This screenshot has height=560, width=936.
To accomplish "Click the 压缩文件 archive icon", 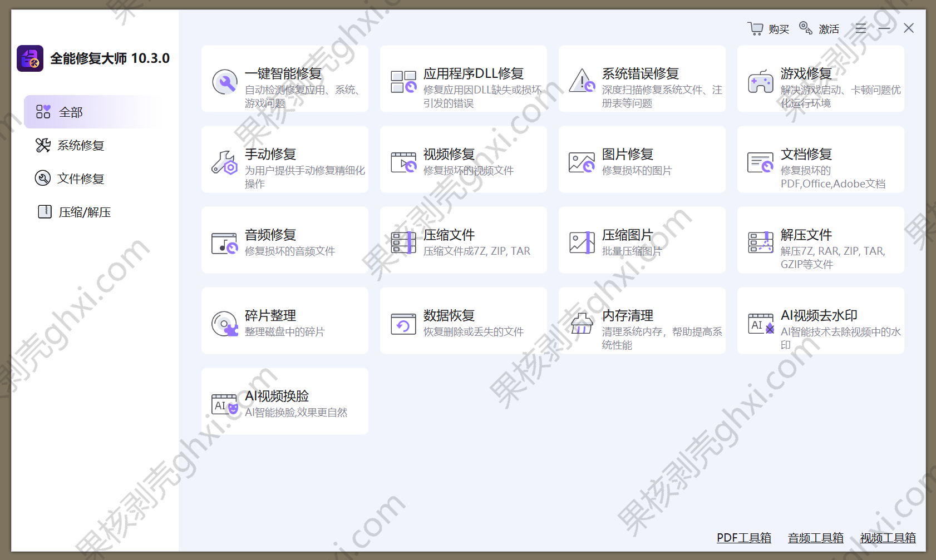I will point(403,243).
